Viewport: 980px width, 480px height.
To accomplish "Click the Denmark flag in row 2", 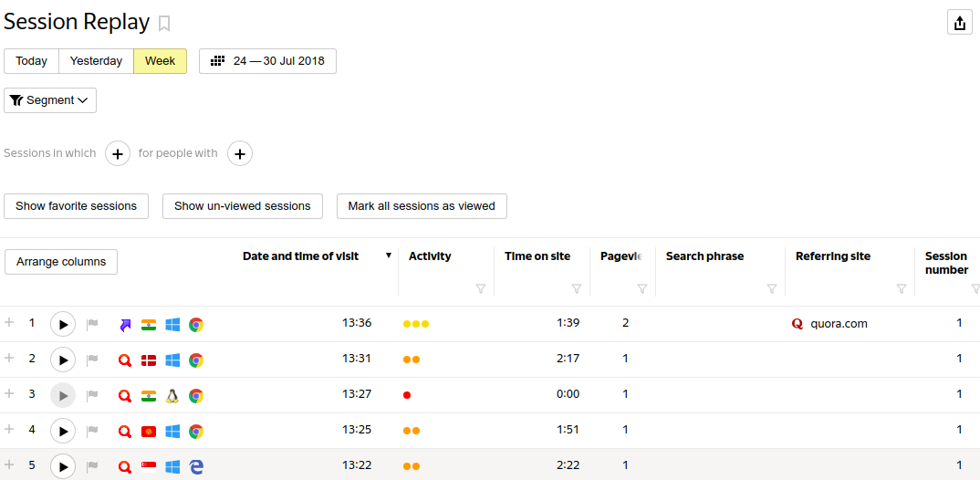I will click(x=149, y=360).
